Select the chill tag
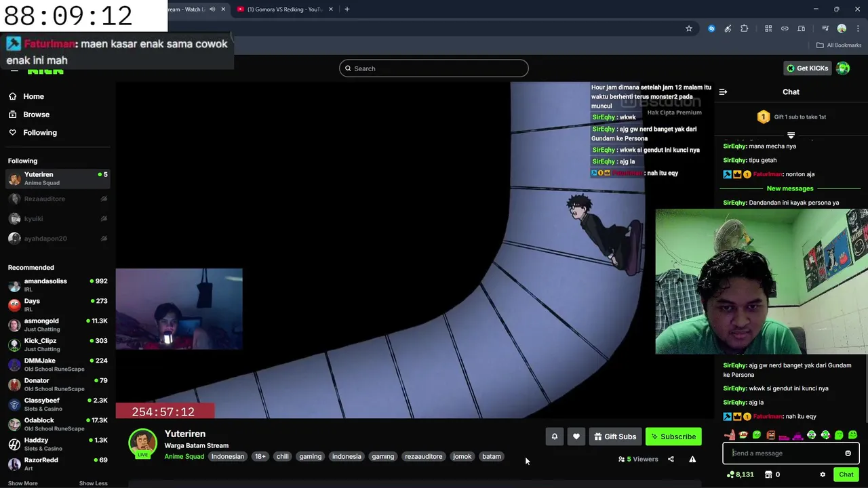The image size is (868, 488). 283,457
